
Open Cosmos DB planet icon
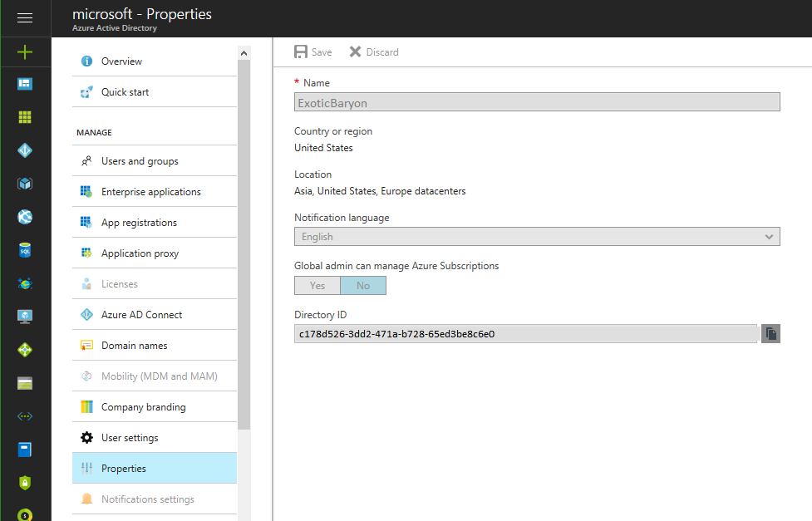point(25,283)
